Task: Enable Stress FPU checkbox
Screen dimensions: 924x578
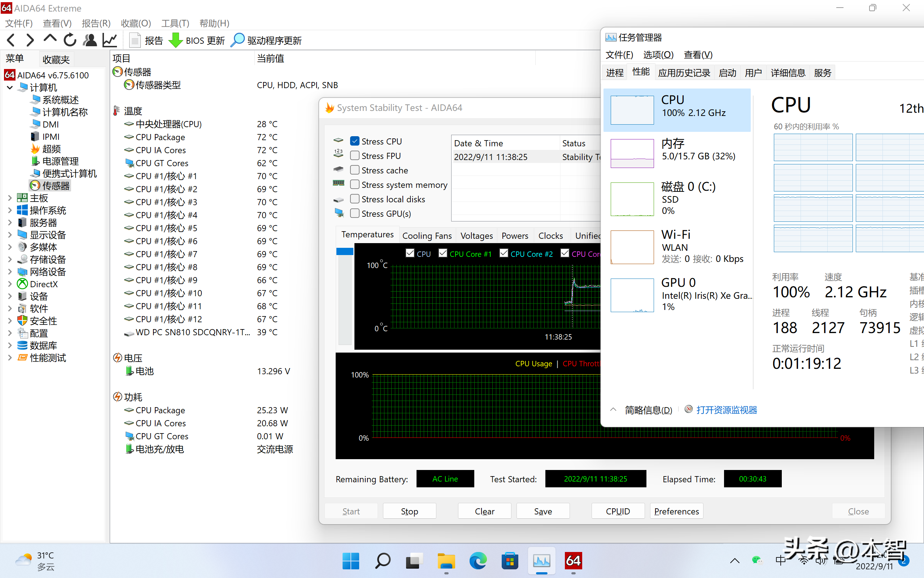Action: [x=355, y=156]
